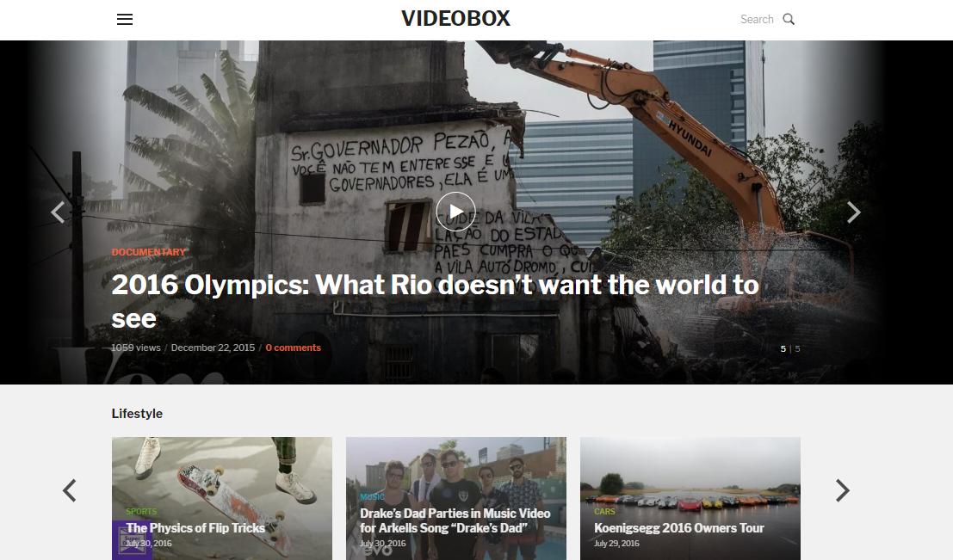The height and width of the screenshot is (560, 953).
Task: Play the featured Rio Olympics video
Action: pos(455,212)
